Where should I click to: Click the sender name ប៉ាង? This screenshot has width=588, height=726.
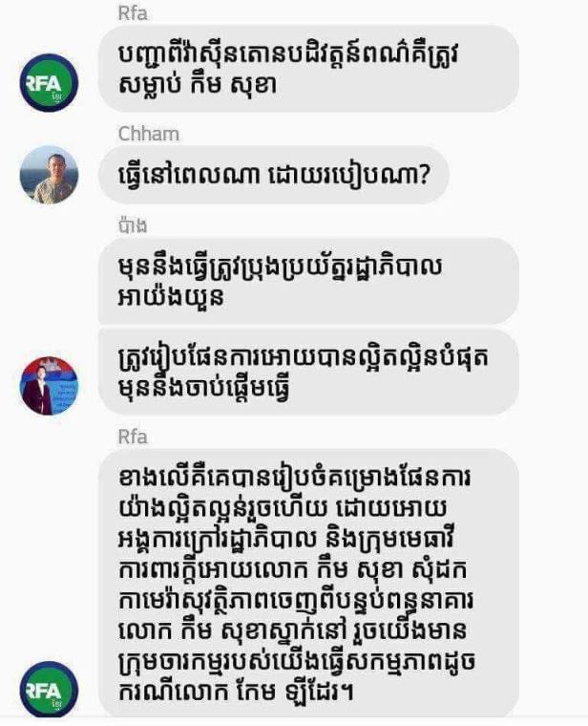click(x=133, y=225)
